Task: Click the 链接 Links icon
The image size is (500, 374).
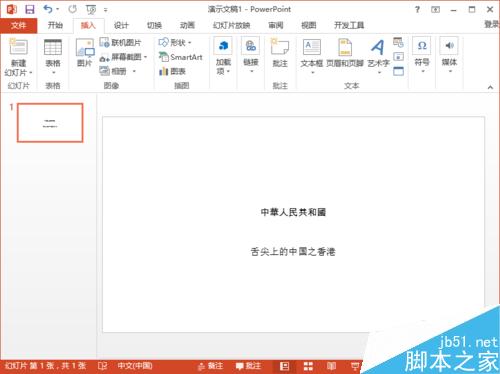Action: coord(251,46)
